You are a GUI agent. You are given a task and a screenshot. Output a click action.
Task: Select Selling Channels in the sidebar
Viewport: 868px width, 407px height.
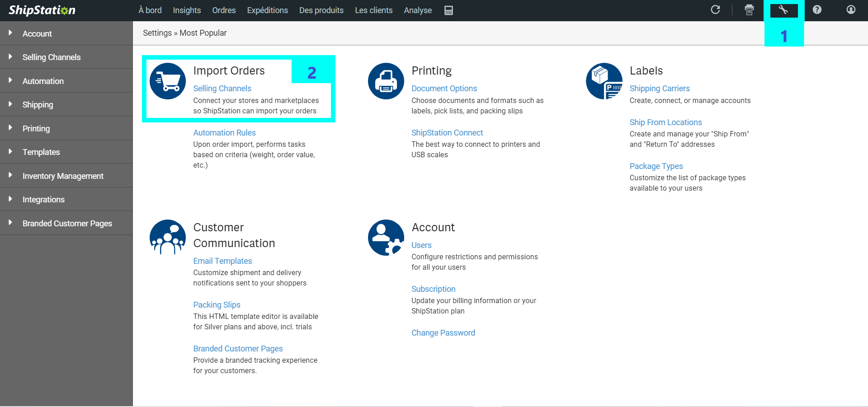(66, 57)
